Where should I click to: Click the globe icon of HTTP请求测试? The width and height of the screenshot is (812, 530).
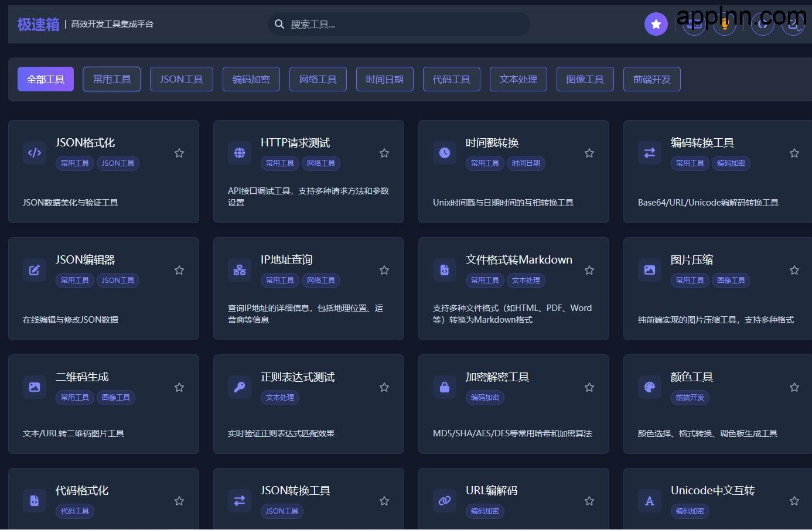pyautogui.click(x=240, y=153)
